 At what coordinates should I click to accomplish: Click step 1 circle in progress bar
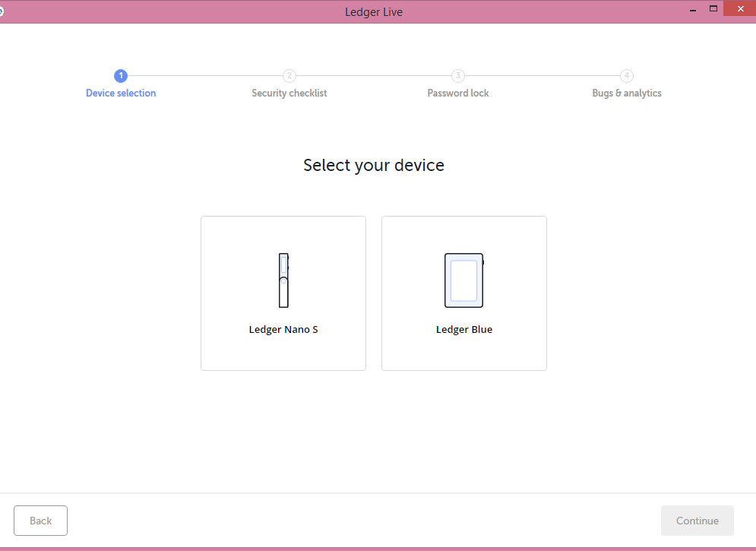point(121,76)
